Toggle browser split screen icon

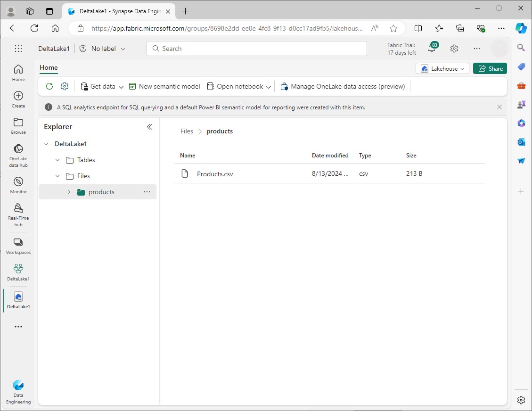click(x=418, y=28)
